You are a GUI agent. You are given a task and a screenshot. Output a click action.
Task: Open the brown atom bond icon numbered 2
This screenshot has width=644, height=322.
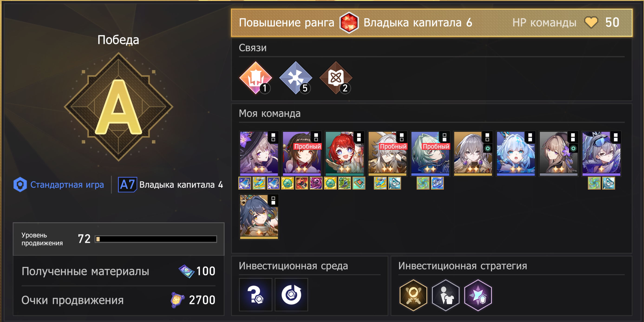pos(336,78)
